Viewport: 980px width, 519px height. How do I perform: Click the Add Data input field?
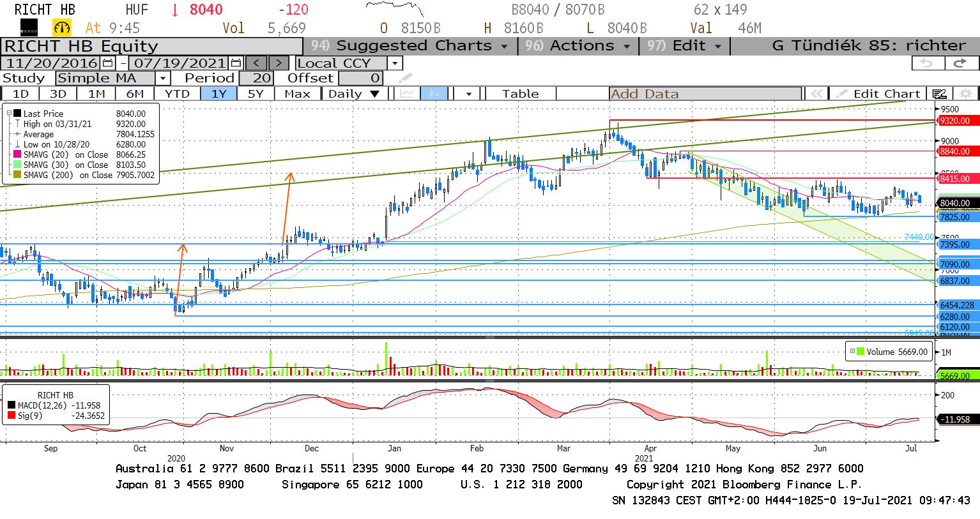[705, 94]
